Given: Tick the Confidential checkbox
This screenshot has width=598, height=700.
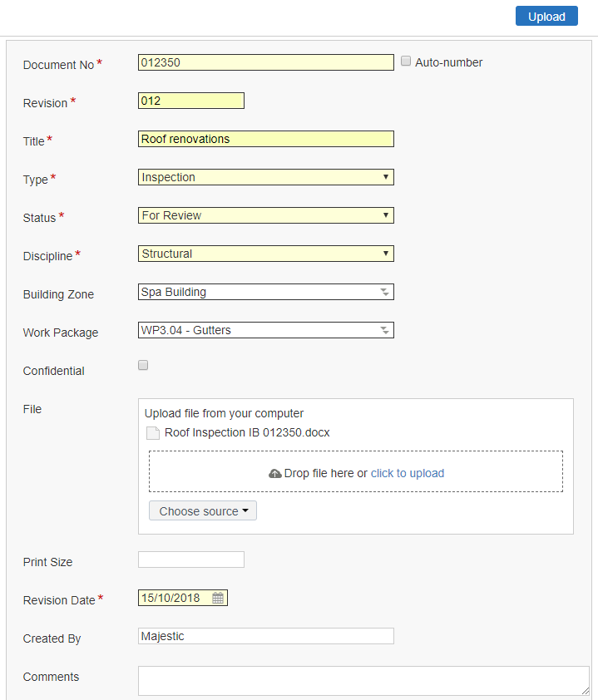Looking at the screenshot, I should pyautogui.click(x=143, y=365).
